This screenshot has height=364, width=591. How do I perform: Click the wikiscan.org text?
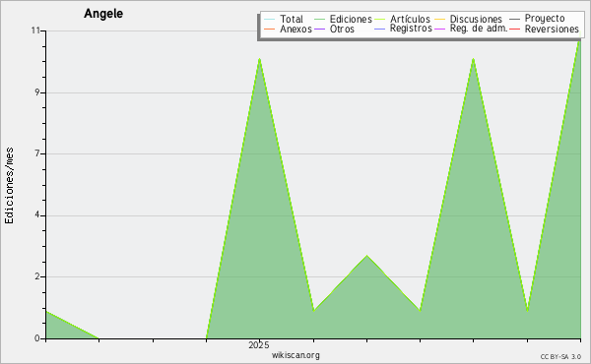pos(295,355)
